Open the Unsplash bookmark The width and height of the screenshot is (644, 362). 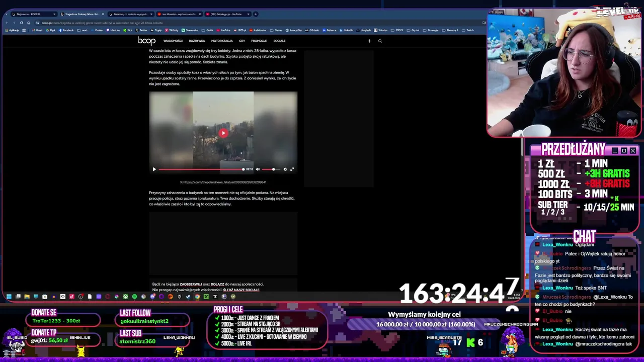pos(363,30)
